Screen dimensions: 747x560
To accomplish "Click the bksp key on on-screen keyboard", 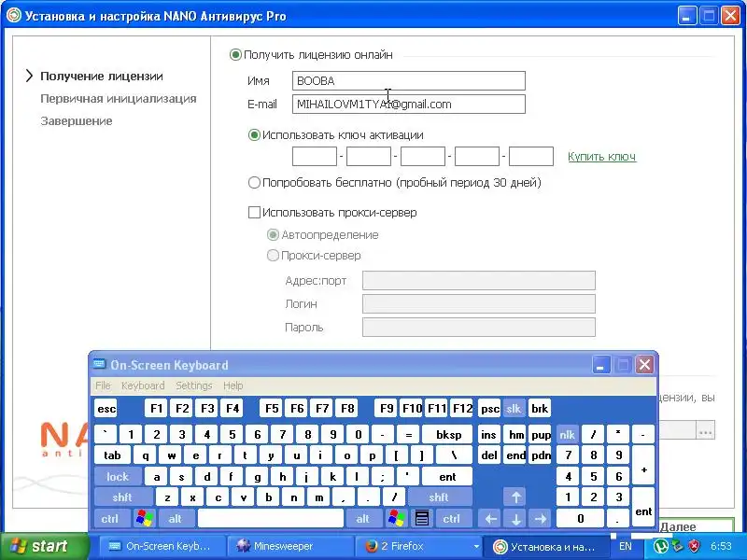I will 448,435.
